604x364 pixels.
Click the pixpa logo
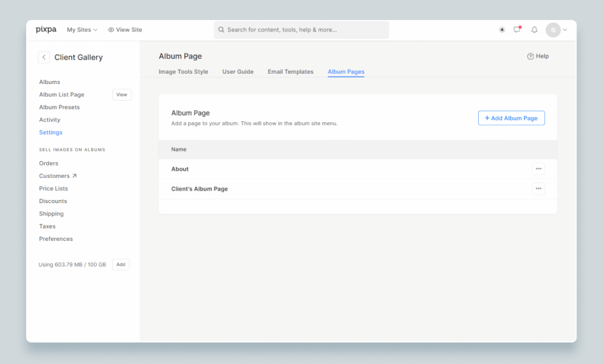[x=46, y=30]
